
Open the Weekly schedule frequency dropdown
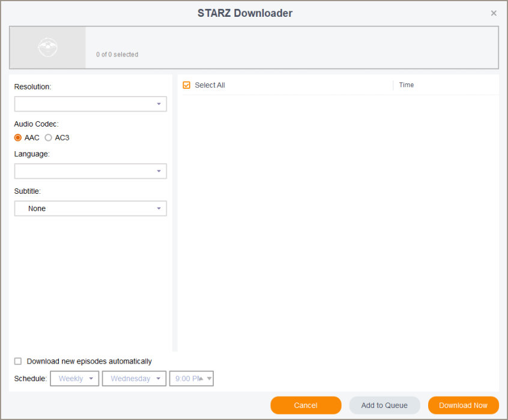[75, 379]
